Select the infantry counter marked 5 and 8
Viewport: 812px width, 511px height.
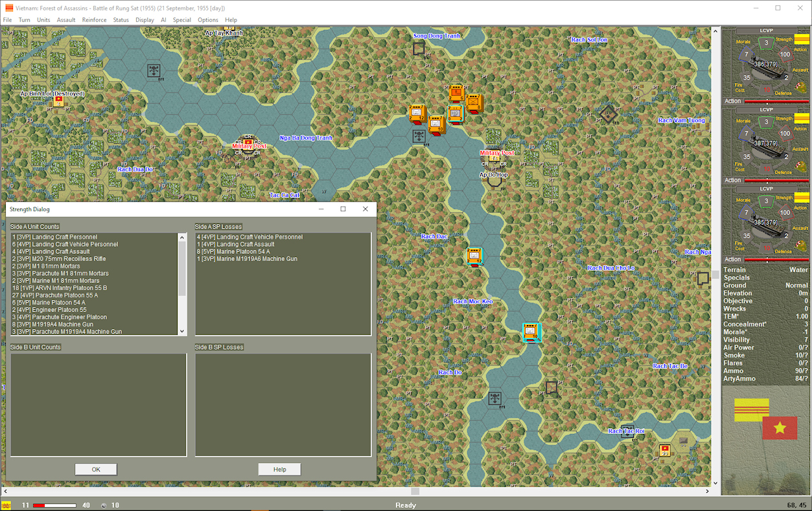tap(474, 103)
